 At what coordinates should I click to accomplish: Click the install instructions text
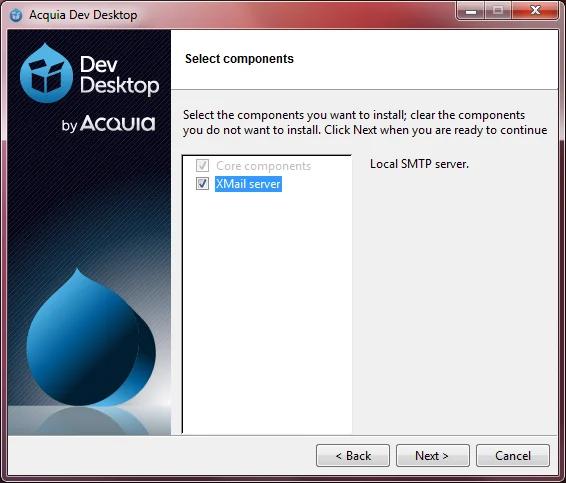[x=365, y=122]
